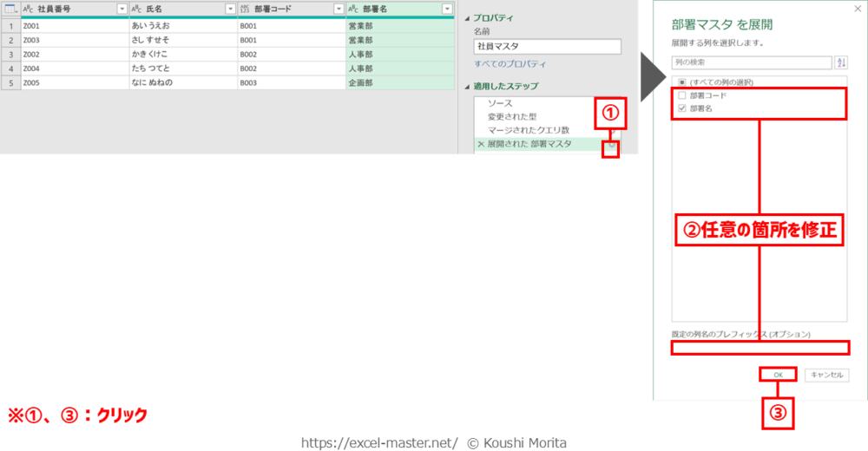Screen dimensions: 868x451
Task: Click the ABC type icon for 社員番号 column
Action: click(x=29, y=9)
